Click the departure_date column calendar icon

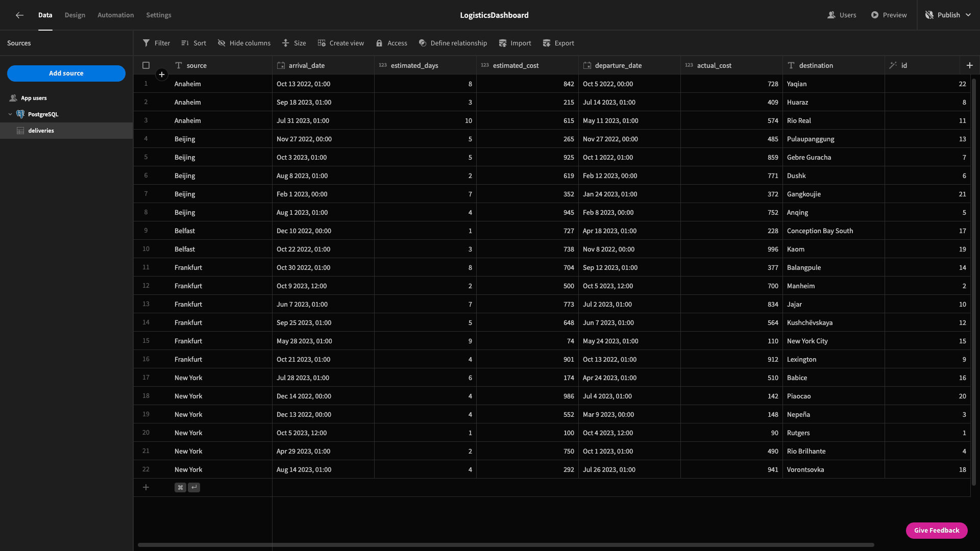[587, 65]
